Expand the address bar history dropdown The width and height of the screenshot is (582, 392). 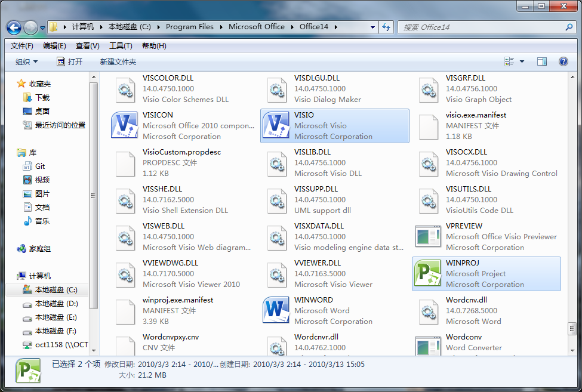pyautogui.click(x=372, y=27)
